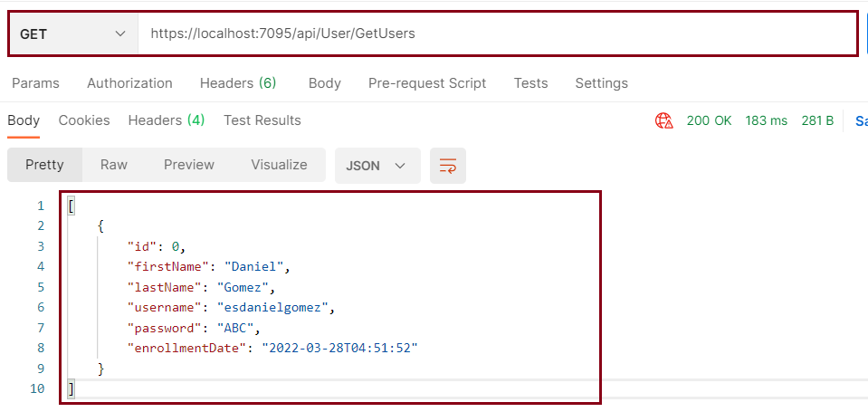Open the JSON format dropdown

coord(377,166)
